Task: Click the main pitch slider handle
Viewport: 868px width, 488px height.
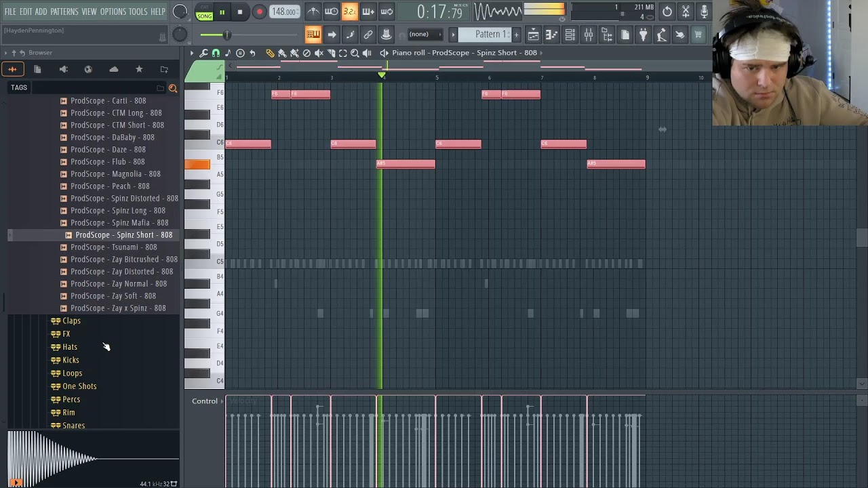Action: (x=227, y=35)
